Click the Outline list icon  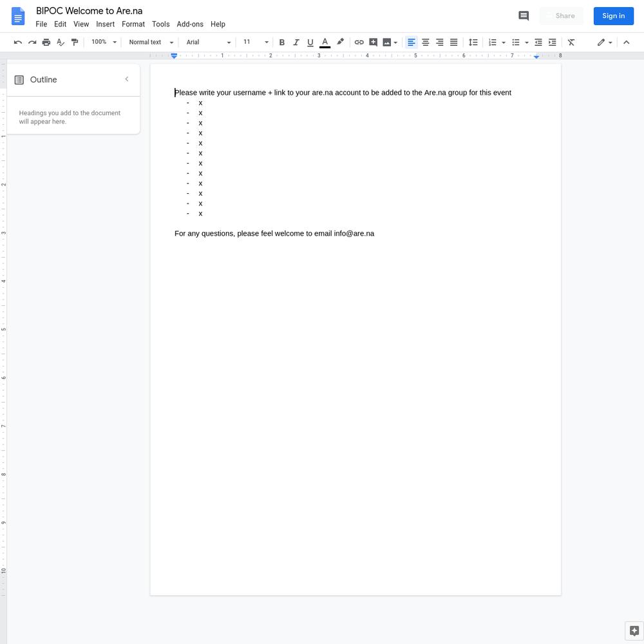tap(19, 80)
